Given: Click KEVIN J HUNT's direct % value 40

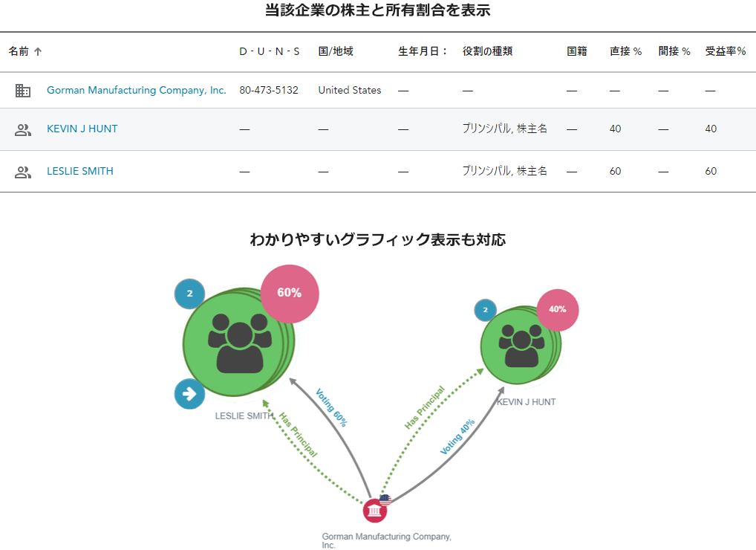Looking at the screenshot, I should (615, 129).
